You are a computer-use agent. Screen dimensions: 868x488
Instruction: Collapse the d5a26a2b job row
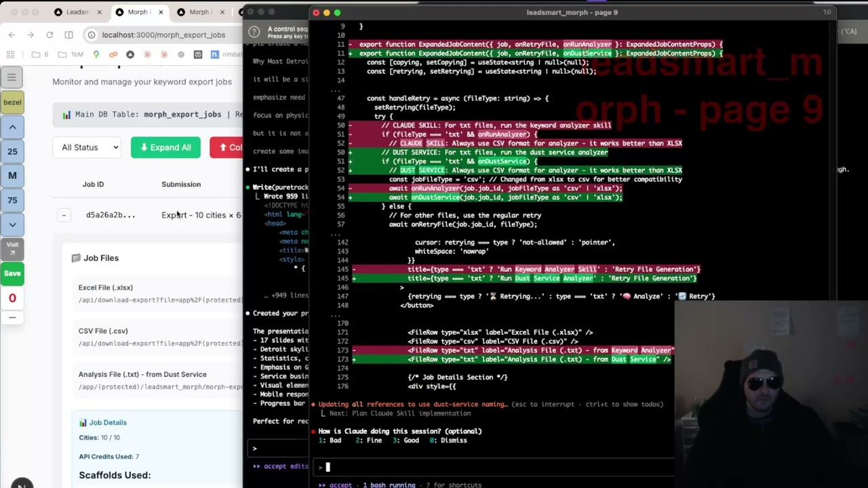pos(64,215)
